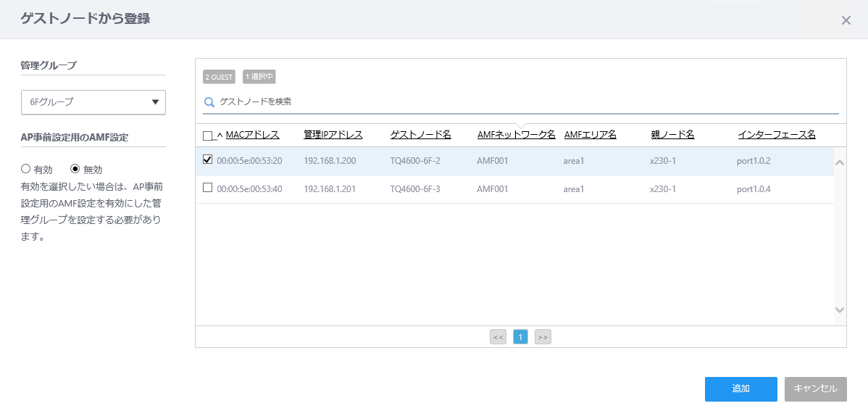Close the ゲストノードから登録 dialog
This screenshot has height=419, width=868.
click(x=846, y=20)
